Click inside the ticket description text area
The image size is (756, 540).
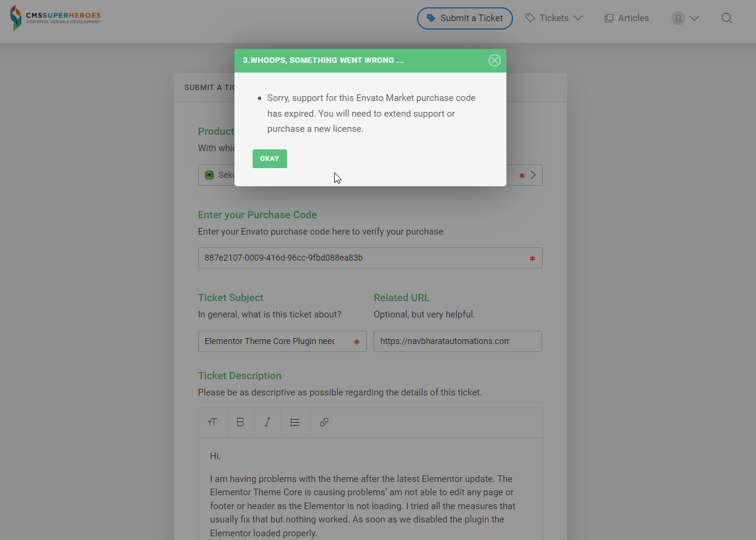click(x=370, y=489)
